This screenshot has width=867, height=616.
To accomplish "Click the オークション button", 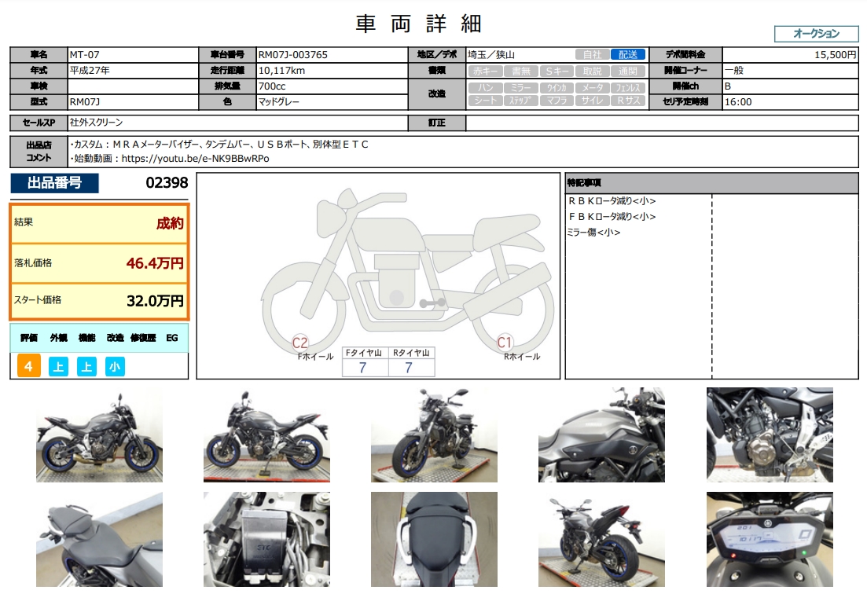I will [816, 34].
